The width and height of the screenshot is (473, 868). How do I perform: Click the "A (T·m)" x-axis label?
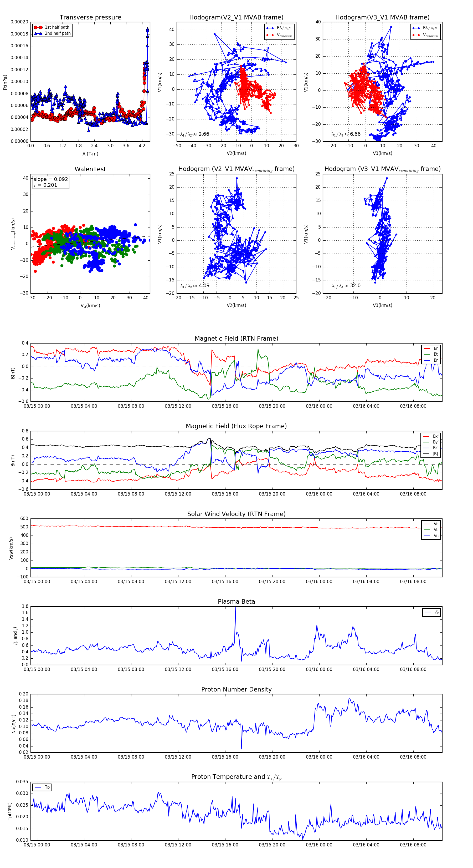coord(90,154)
